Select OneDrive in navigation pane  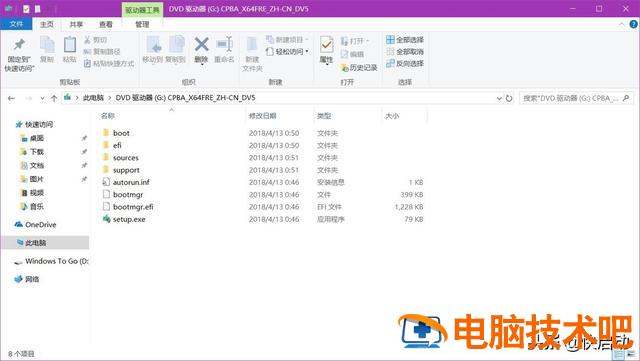pyautogui.click(x=40, y=225)
